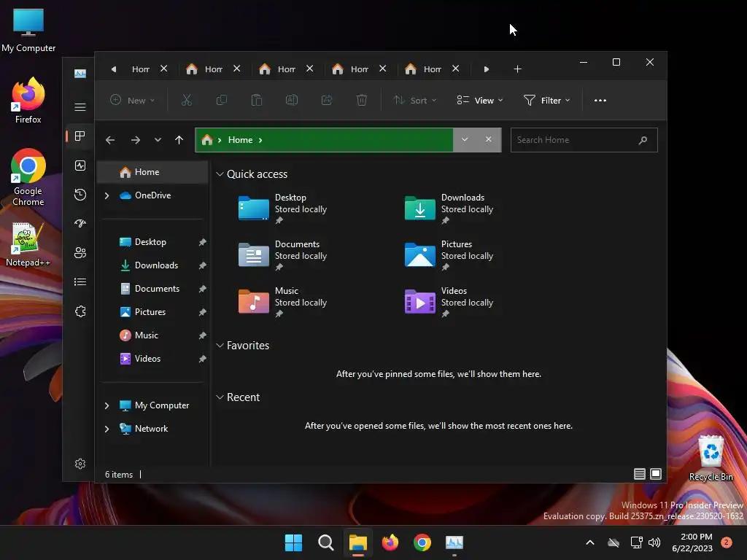Open the Performance page in Task Manager

point(80,166)
